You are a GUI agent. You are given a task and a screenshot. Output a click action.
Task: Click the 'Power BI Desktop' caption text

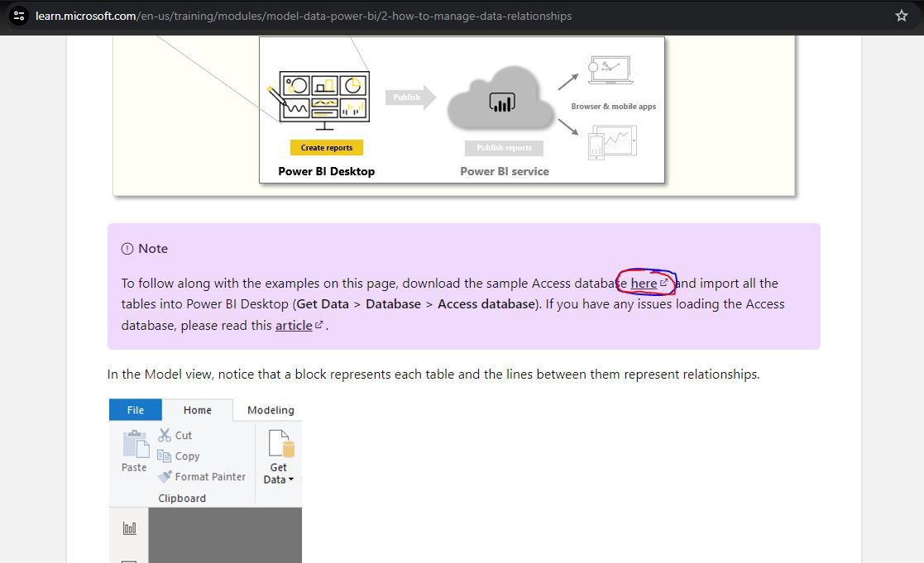click(x=327, y=171)
